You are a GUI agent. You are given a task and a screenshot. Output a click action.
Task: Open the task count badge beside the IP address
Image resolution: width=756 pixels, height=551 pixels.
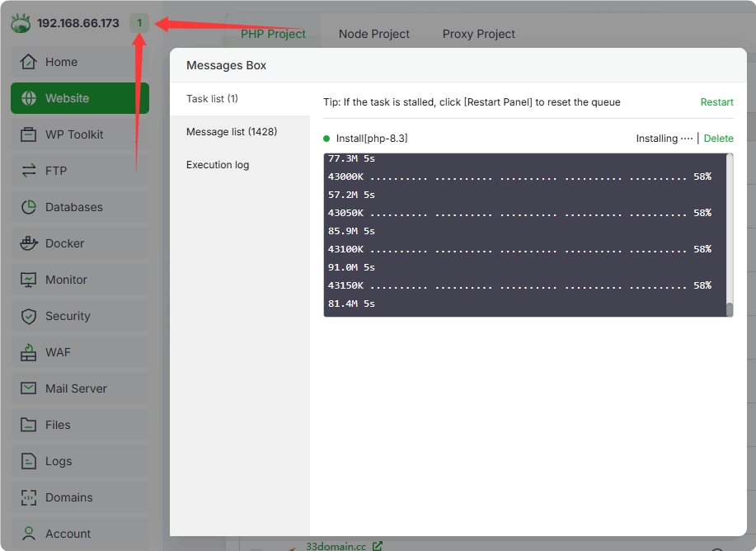(x=139, y=22)
